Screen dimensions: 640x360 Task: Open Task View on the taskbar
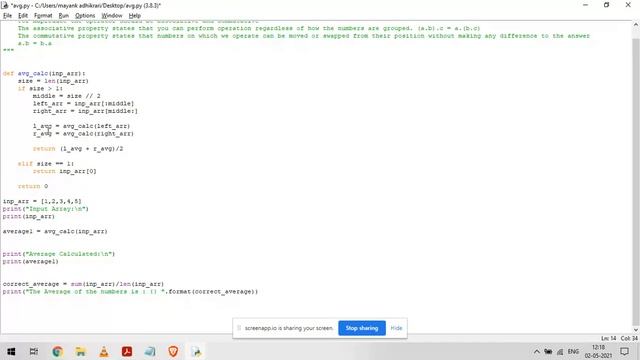click(x=34, y=351)
